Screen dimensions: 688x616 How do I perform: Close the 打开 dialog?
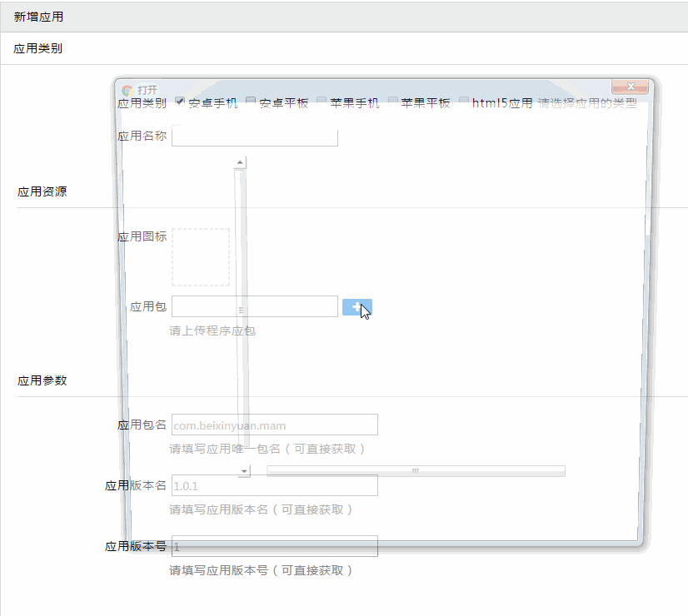click(x=631, y=86)
